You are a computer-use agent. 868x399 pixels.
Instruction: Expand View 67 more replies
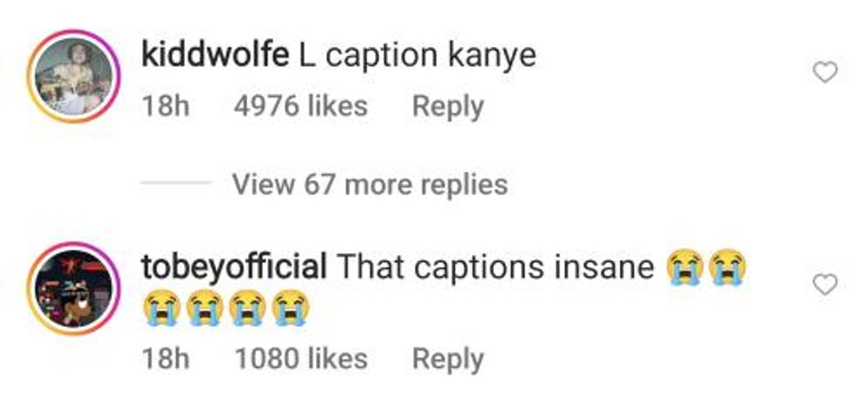tap(369, 184)
